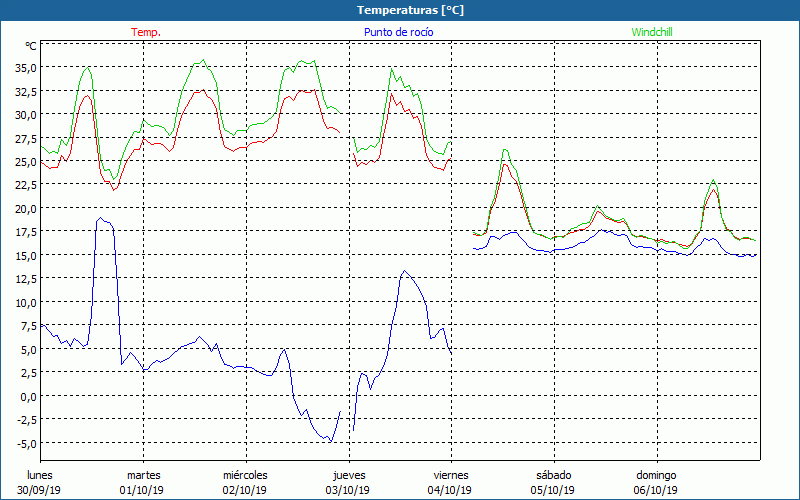
Task: Click the -5,0 y-axis value
Action: [x=28, y=443]
